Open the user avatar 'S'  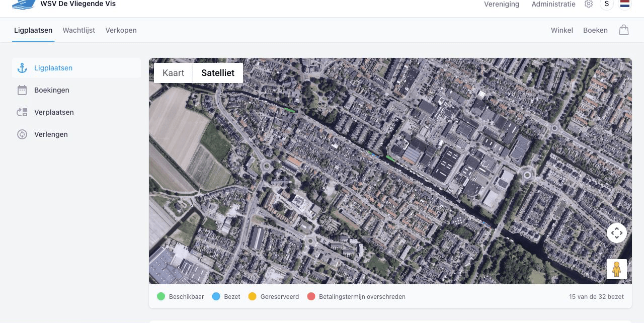[607, 4]
